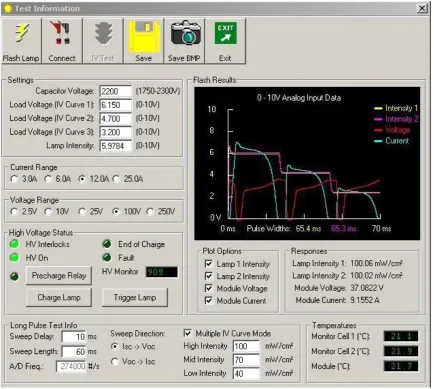The height and width of the screenshot is (389, 434).
Task: Click the Charge Lamp button
Action: pyautogui.click(x=59, y=297)
